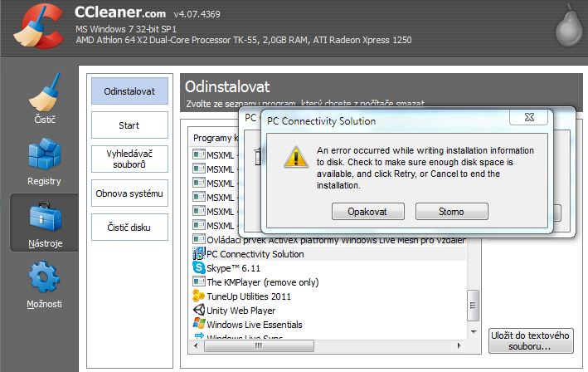The height and width of the screenshot is (372, 588).
Task: Switch to Čistič disku tab
Action: (129, 228)
